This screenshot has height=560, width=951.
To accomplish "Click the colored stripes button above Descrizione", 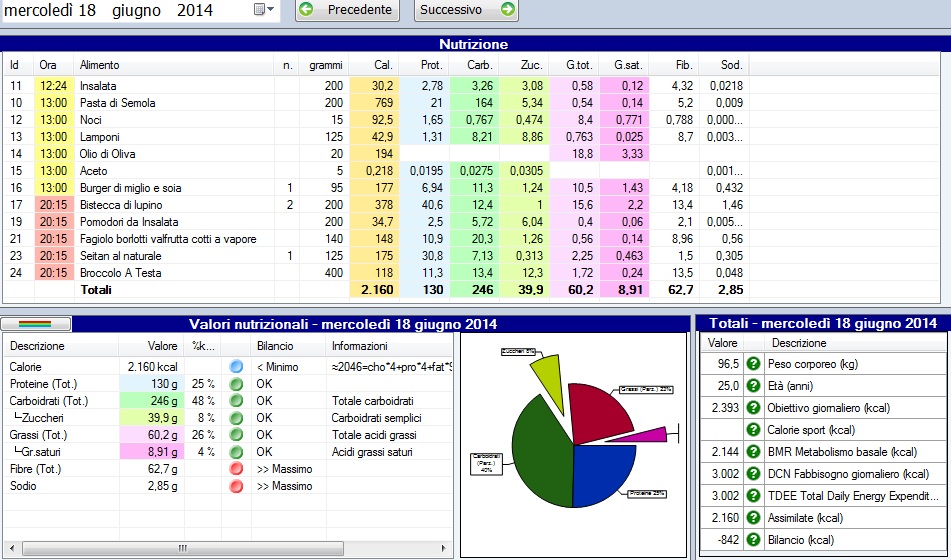I will [x=37, y=324].
